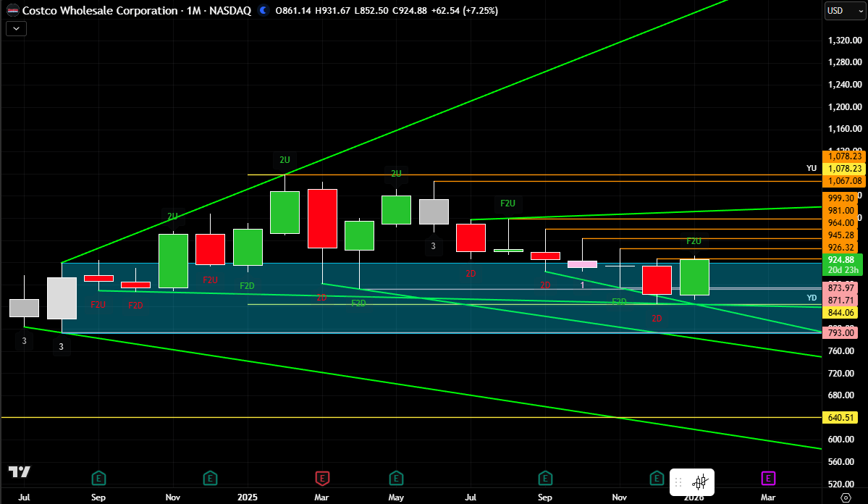Toggle the moon session icon beside the OHLC values
Screen dimensions: 868x504
click(262, 11)
